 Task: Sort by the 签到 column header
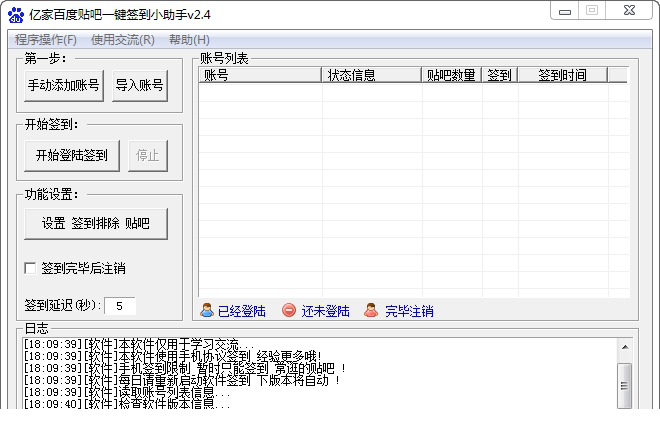coord(500,75)
